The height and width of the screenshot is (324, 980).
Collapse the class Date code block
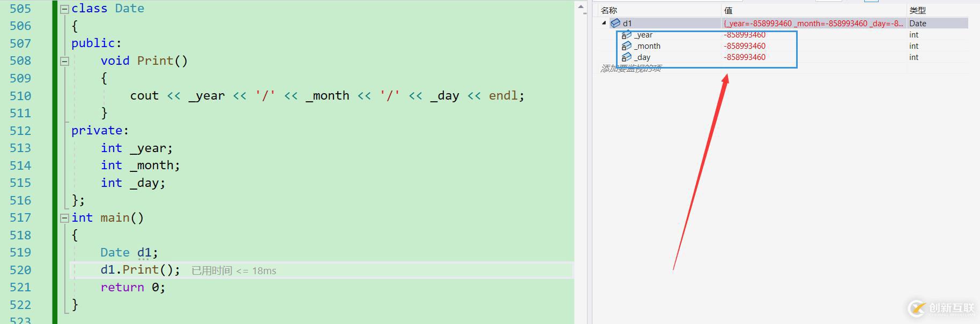pos(64,9)
